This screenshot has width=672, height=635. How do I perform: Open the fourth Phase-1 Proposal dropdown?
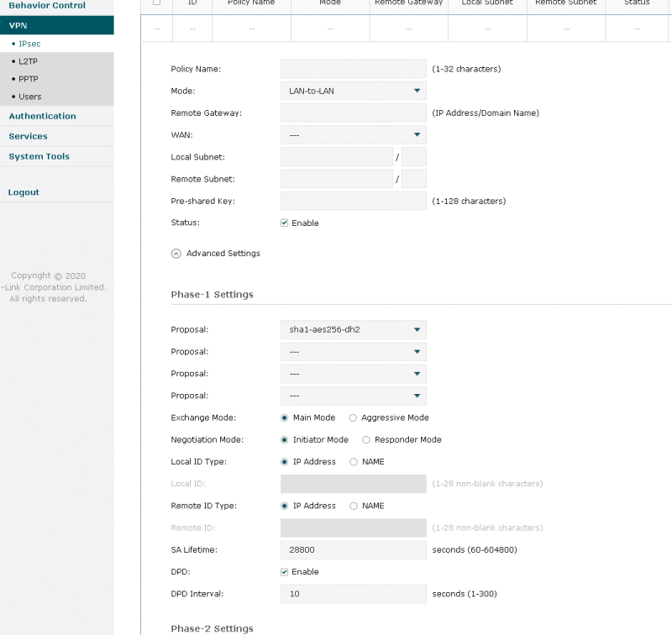pyautogui.click(x=353, y=396)
